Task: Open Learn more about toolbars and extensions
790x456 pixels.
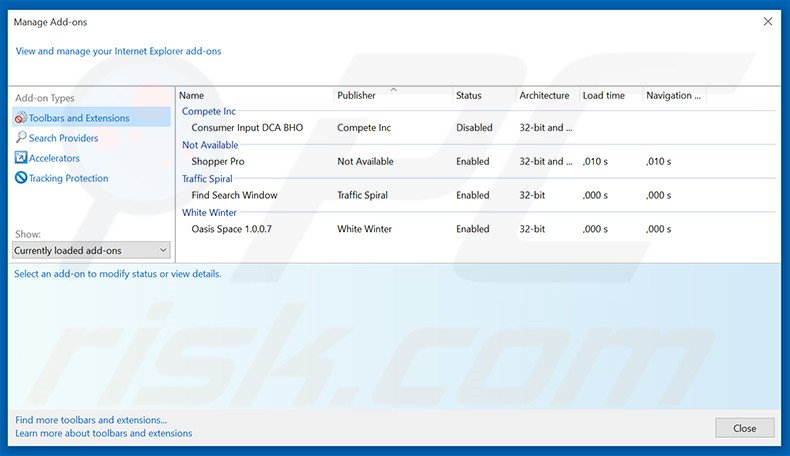Action: 103,433
